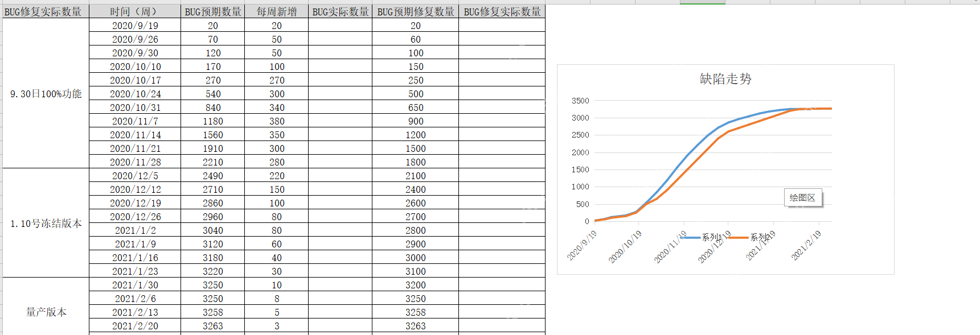Click empty BUG实际数量 cell in the 2020/11/14 row

[341, 135]
